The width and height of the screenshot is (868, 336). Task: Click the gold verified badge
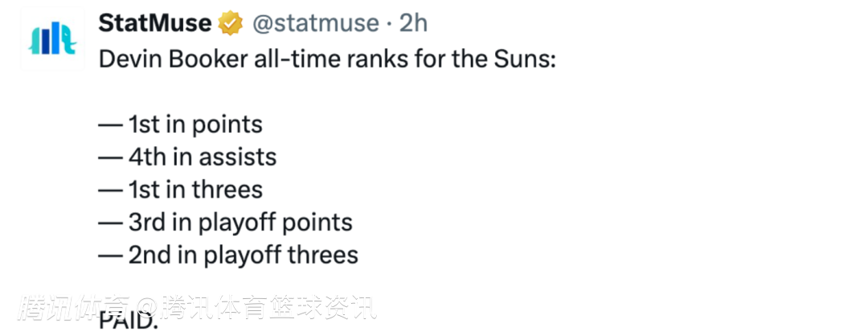(x=231, y=23)
